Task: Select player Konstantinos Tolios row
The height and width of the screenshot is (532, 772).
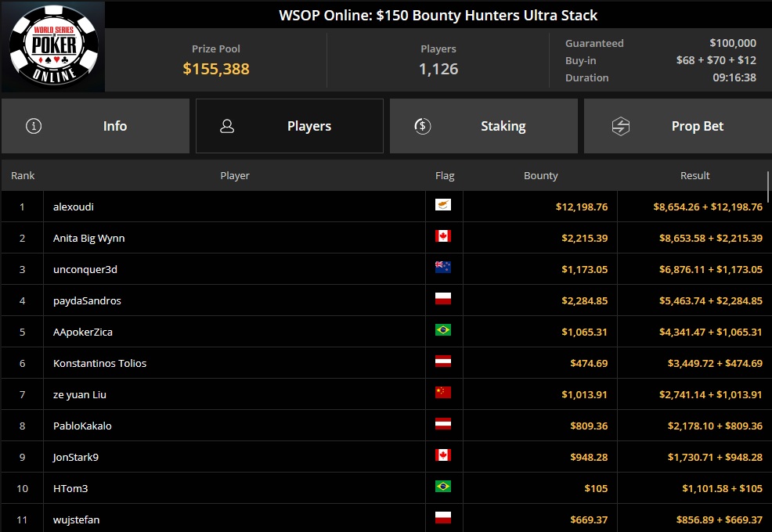Action: pyautogui.click(x=99, y=363)
